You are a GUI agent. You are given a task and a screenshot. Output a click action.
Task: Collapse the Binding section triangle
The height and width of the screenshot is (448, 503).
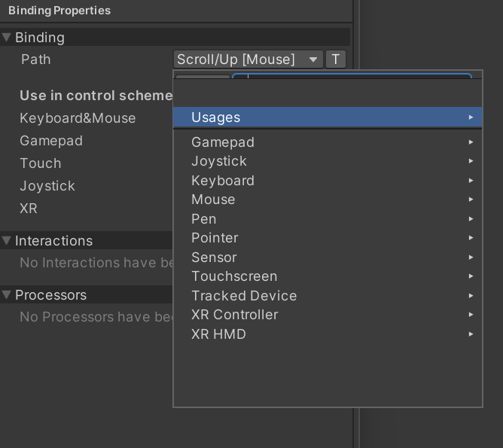tap(7, 37)
